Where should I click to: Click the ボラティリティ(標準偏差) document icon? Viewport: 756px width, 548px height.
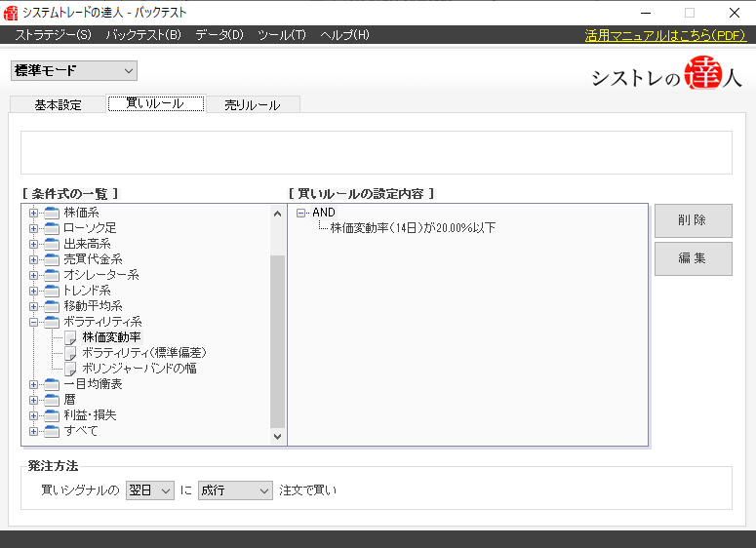coord(70,353)
